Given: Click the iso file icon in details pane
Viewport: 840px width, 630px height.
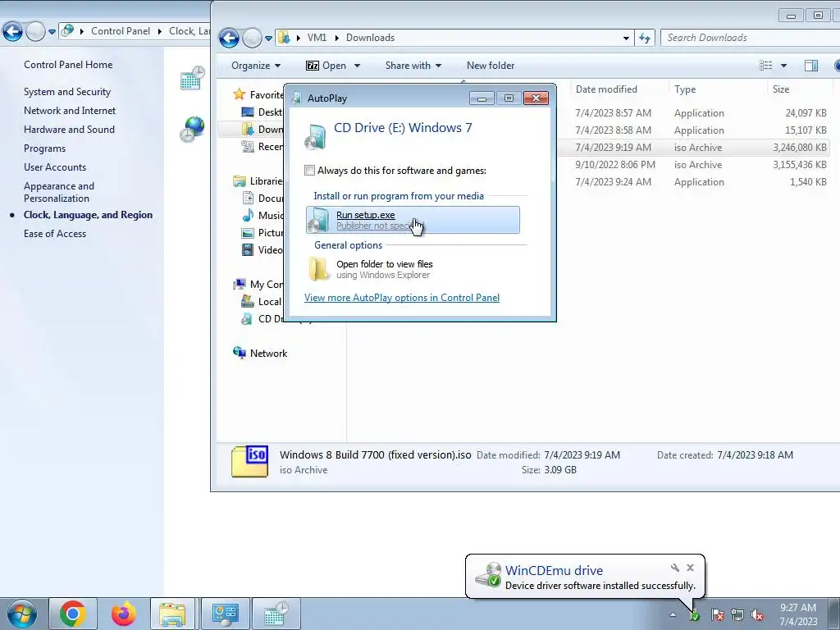Looking at the screenshot, I should [x=249, y=461].
